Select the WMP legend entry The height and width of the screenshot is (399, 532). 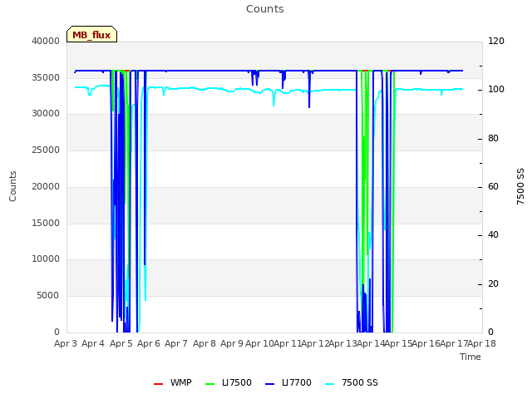pos(173,382)
